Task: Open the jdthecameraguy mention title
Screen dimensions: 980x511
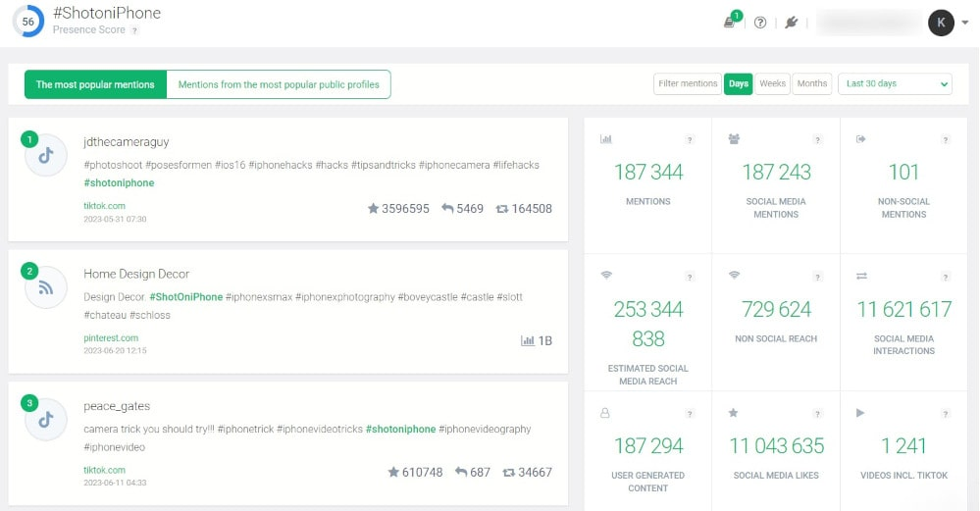Action: tap(127, 142)
